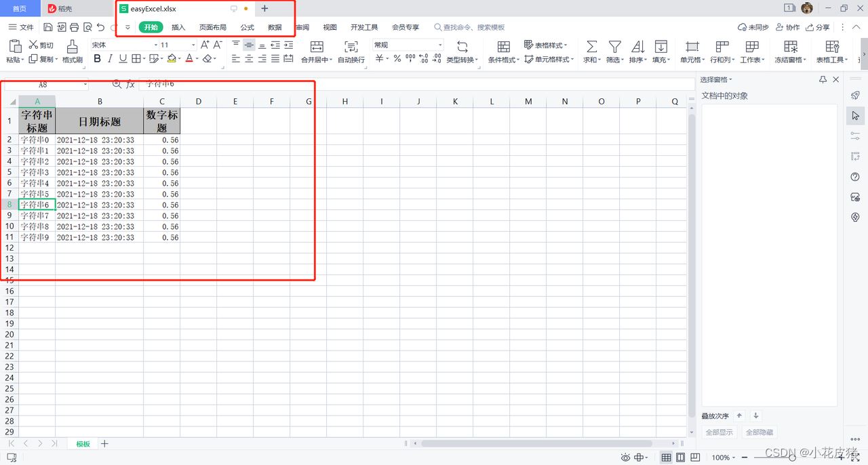Click the Show All (全部显示) button
Viewport: 868px width, 465px height.
click(x=719, y=432)
